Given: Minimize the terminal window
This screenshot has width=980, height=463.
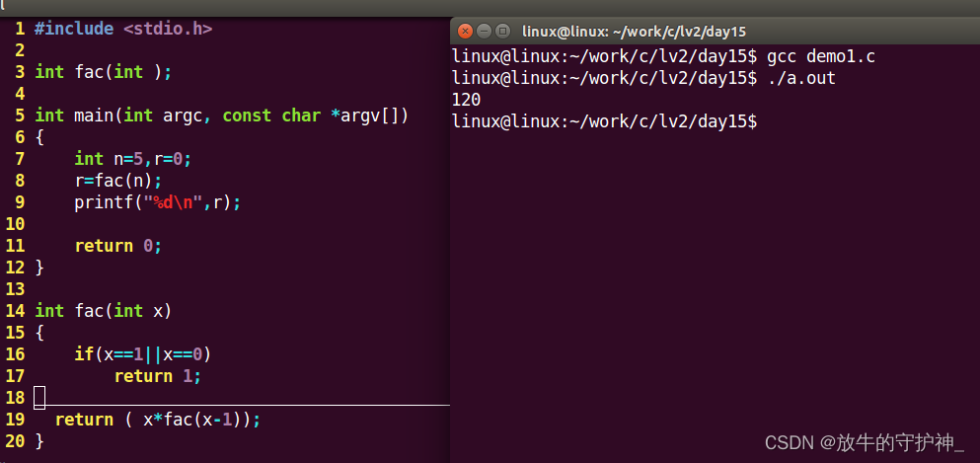Looking at the screenshot, I should (x=484, y=31).
